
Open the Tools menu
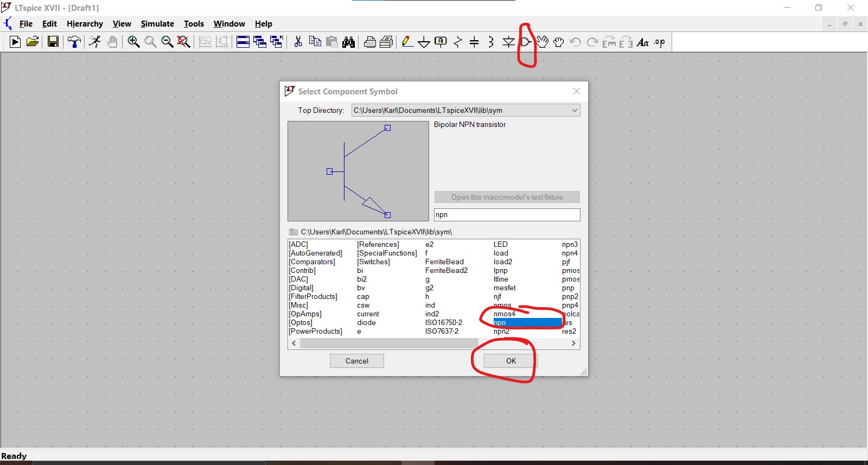[x=194, y=24]
